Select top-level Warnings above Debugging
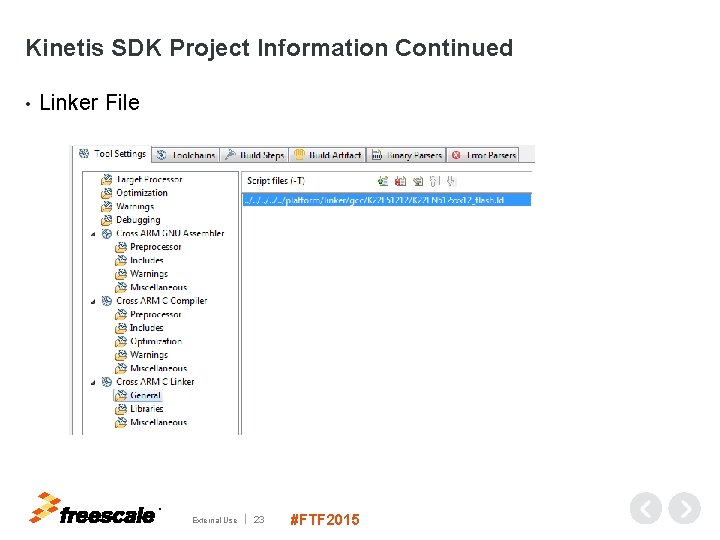This screenshot has width=720, height=540. pyautogui.click(x=128, y=207)
